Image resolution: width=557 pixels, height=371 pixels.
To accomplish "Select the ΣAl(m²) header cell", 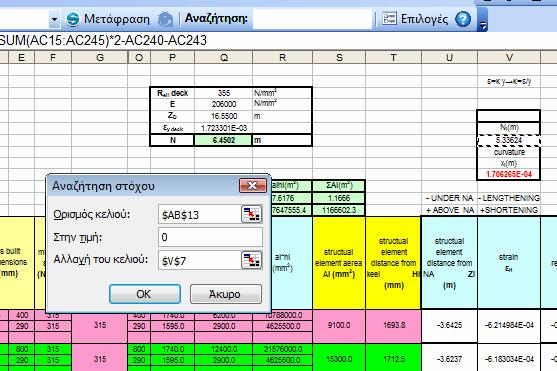I will tap(339, 185).
